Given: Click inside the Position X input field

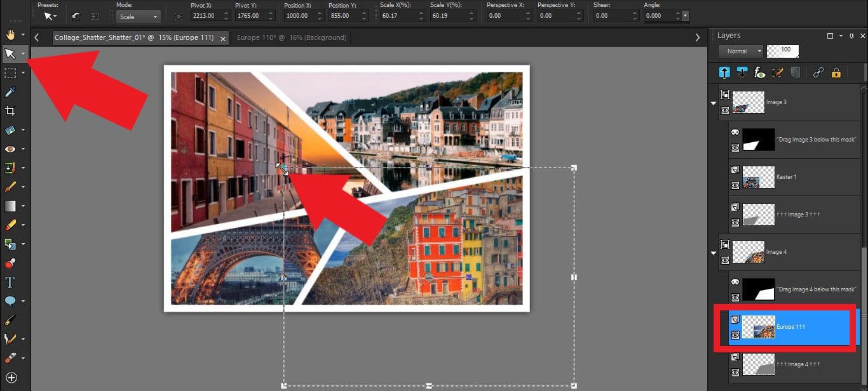Looking at the screenshot, I should click(x=299, y=17).
